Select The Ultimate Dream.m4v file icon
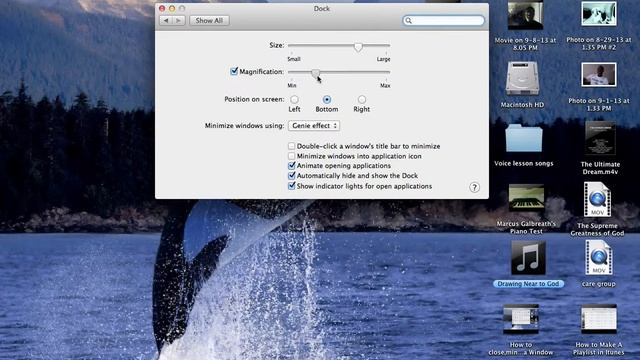 click(x=600, y=138)
